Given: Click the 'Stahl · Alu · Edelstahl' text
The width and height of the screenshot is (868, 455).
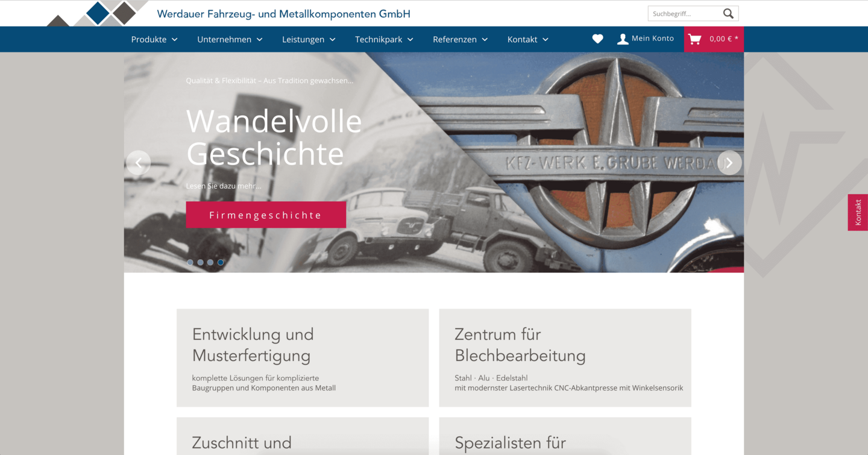Looking at the screenshot, I should pos(491,378).
